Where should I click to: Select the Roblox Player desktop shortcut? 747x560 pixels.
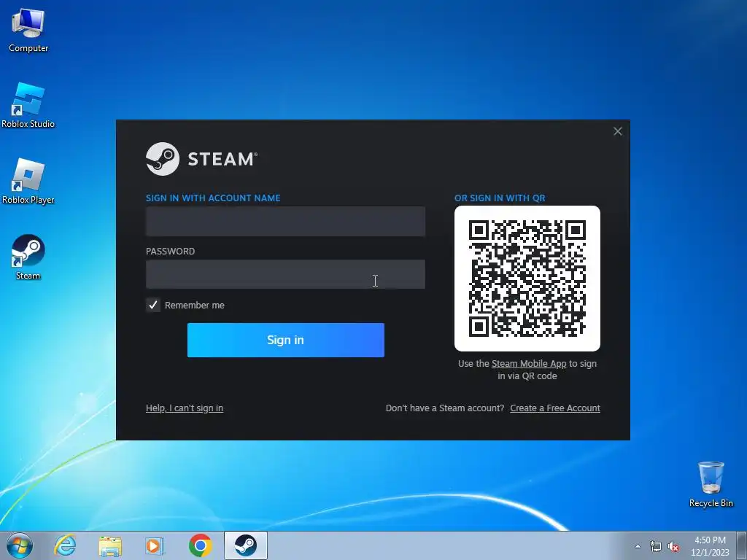click(x=28, y=182)
